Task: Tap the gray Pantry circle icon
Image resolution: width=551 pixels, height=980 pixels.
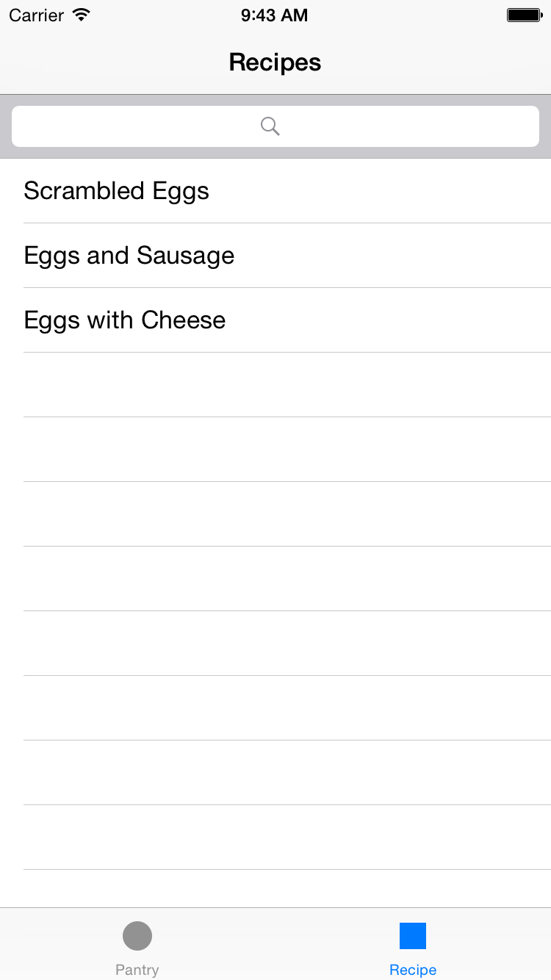Action: coord(137,936)
